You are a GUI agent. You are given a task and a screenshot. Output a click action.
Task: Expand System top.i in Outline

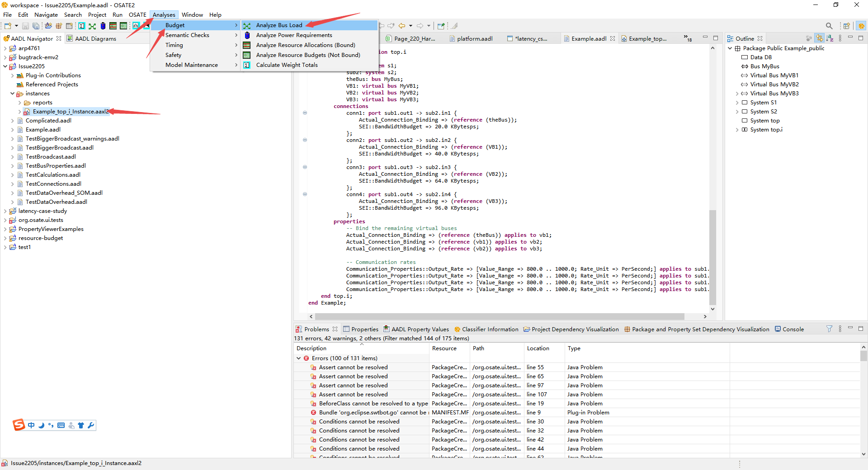(x=737, y=130)
